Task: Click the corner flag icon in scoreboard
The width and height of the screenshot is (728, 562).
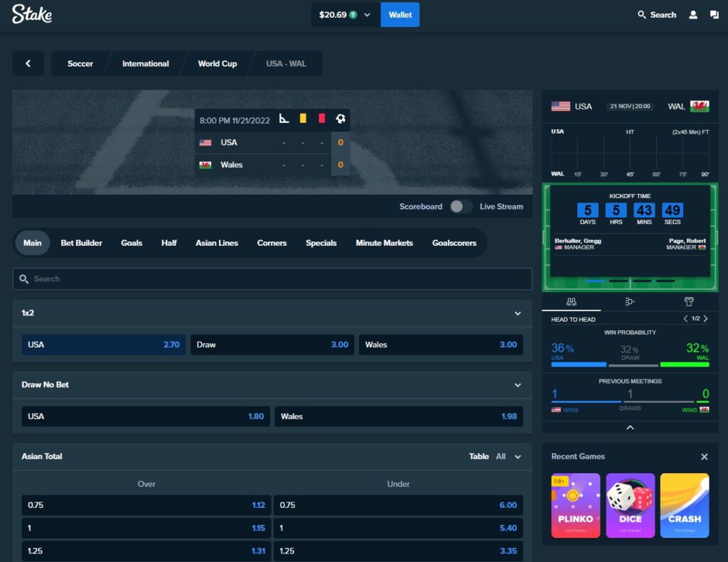Action: pos(284,119)
